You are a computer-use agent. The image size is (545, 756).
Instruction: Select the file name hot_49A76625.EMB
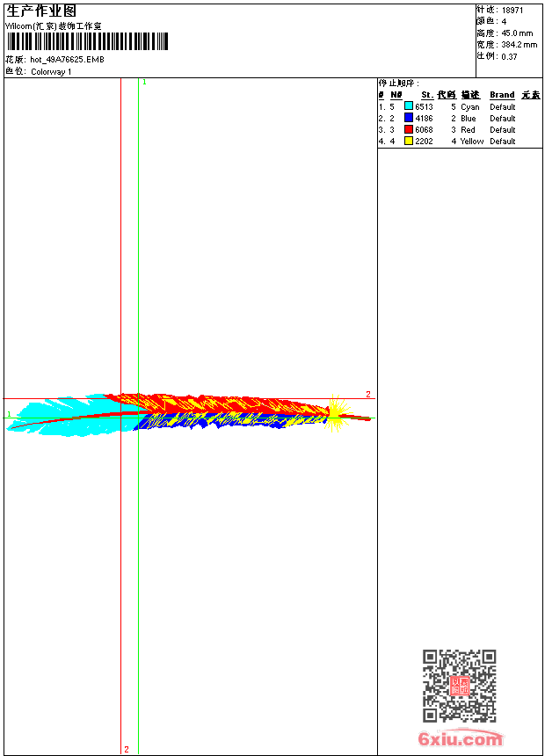point(67,59)
